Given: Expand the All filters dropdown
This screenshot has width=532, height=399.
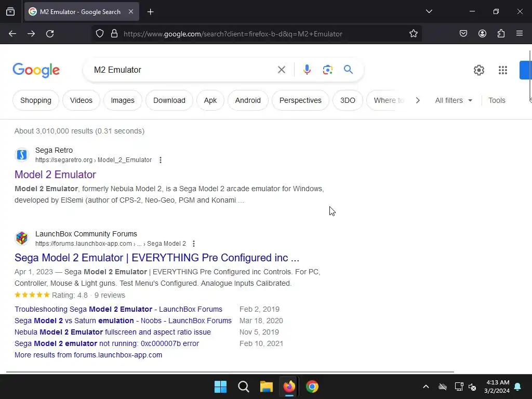Looking at the screenshot, I should pos(454,100).
